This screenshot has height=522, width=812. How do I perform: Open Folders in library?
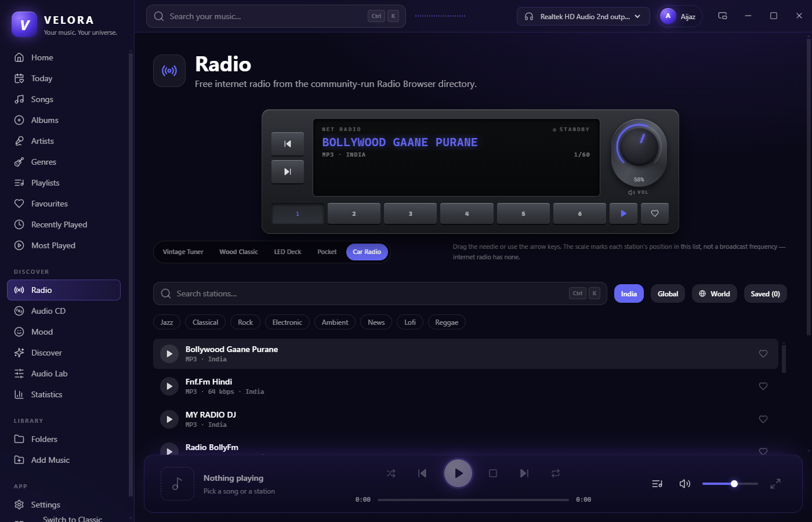pos(64,439)
